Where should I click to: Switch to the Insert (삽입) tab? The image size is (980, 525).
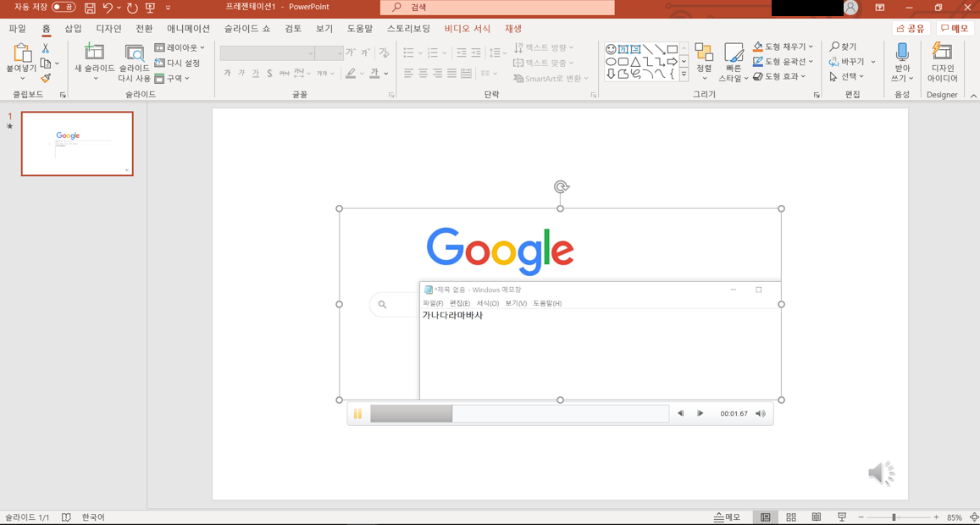point(73,29)
